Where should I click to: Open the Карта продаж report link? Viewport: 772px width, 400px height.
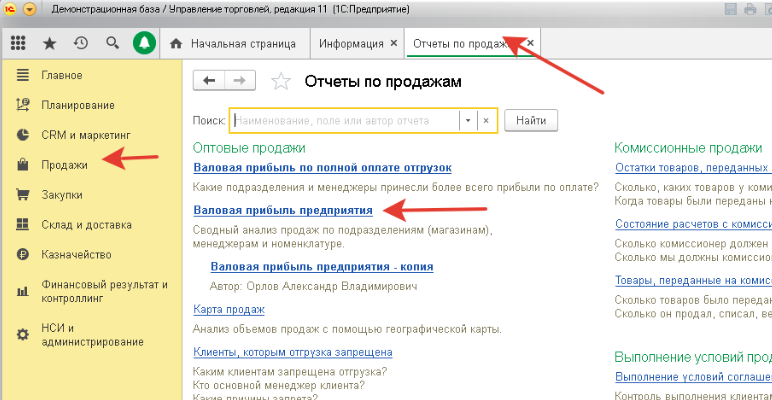coord(228,310)
